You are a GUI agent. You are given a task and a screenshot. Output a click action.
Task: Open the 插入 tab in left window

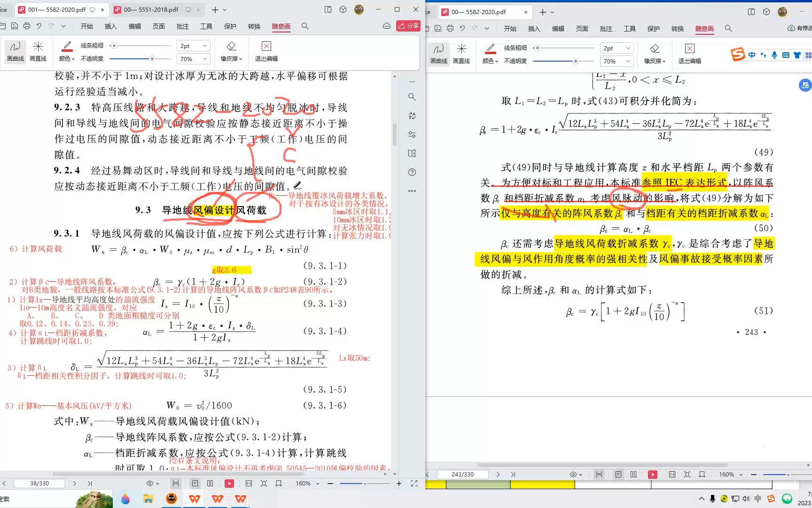click(110, 26)
